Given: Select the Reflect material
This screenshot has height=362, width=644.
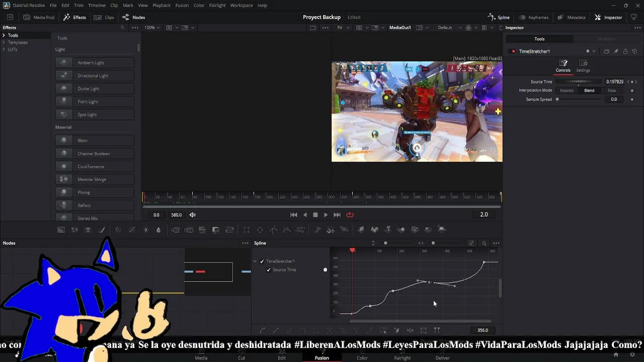Looking at the screenshot, I should (95, 205).
